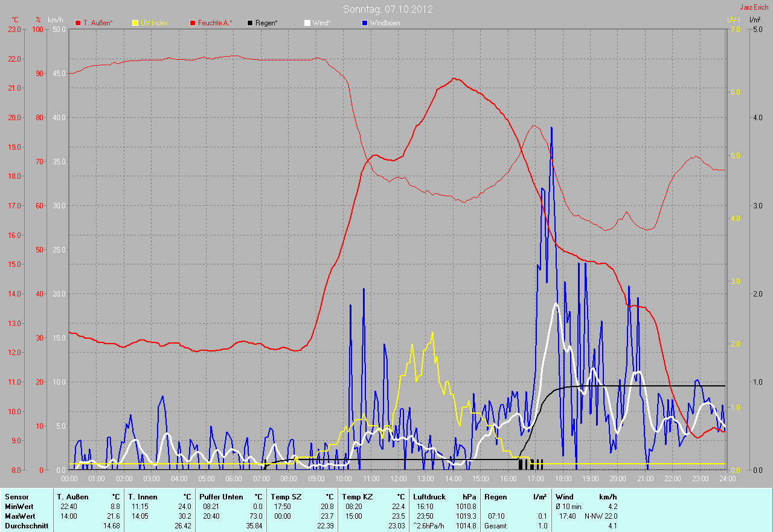Click the "Jarz Erich" author label
The image size is (773, 532).
755,7
